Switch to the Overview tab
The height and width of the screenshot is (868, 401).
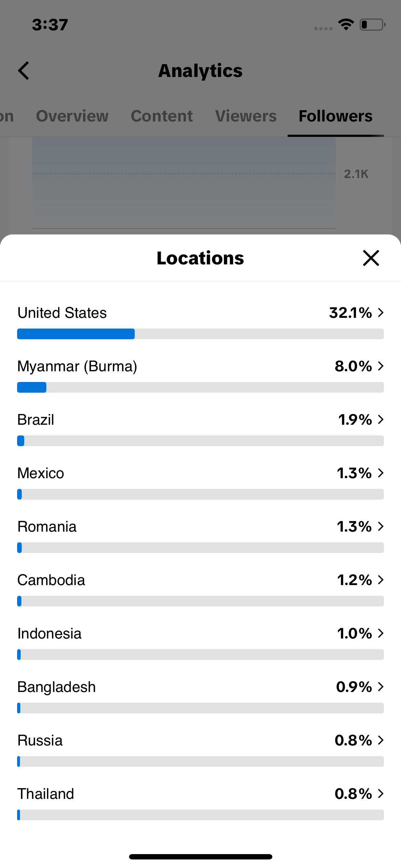click(x=72, y=116)
